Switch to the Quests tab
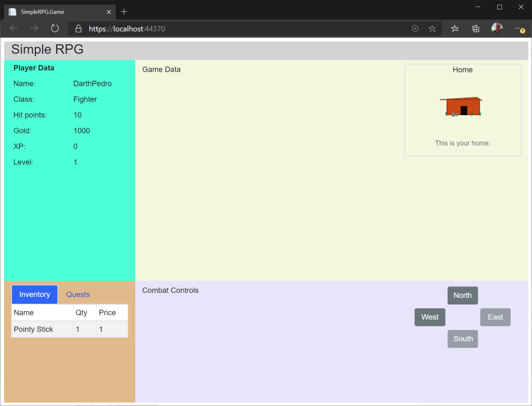 pyautogui.click(x=78, y=295)
